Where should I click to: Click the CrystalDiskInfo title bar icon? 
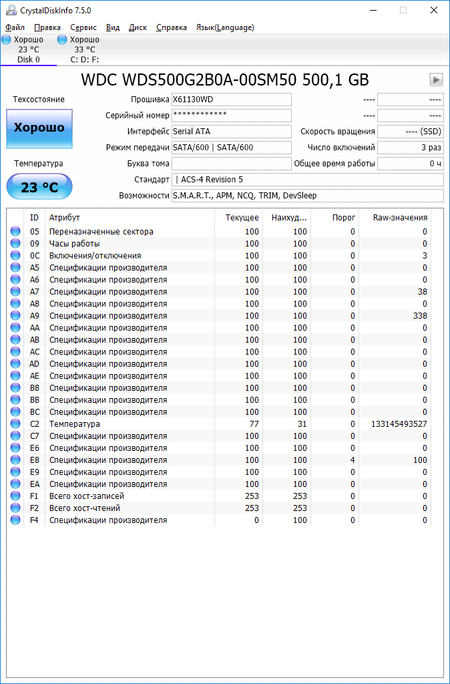point(12,10)
